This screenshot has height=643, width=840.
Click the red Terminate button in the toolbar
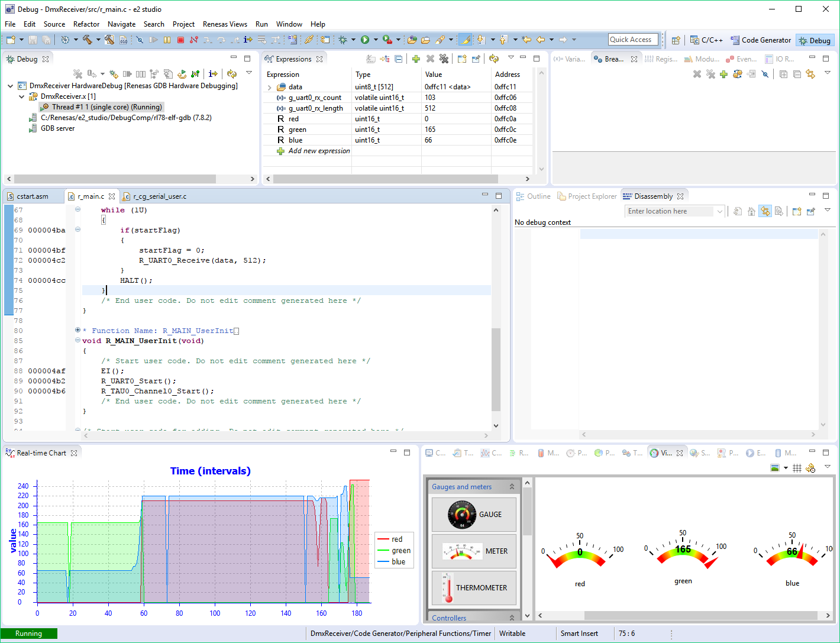(x=180, y=40)
